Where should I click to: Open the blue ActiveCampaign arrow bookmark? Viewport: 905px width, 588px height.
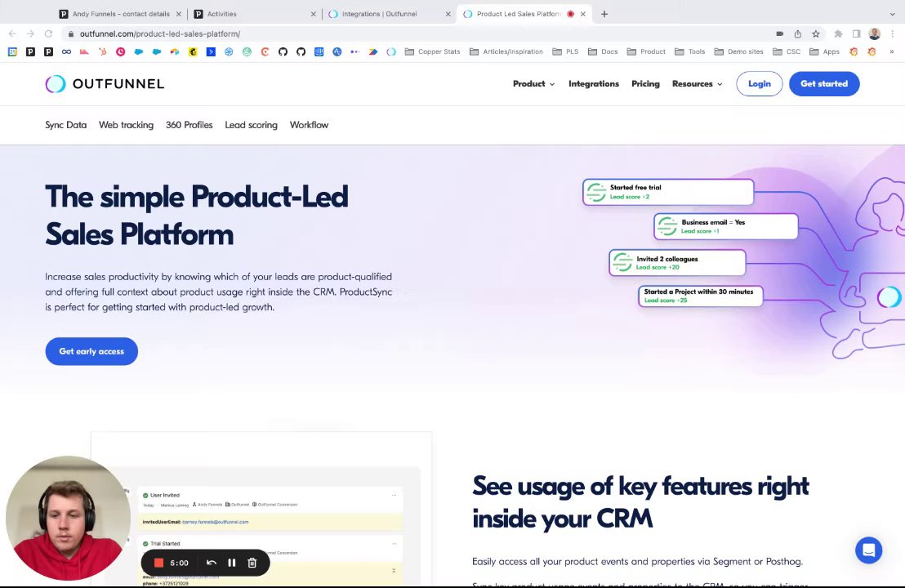(211, 51)
